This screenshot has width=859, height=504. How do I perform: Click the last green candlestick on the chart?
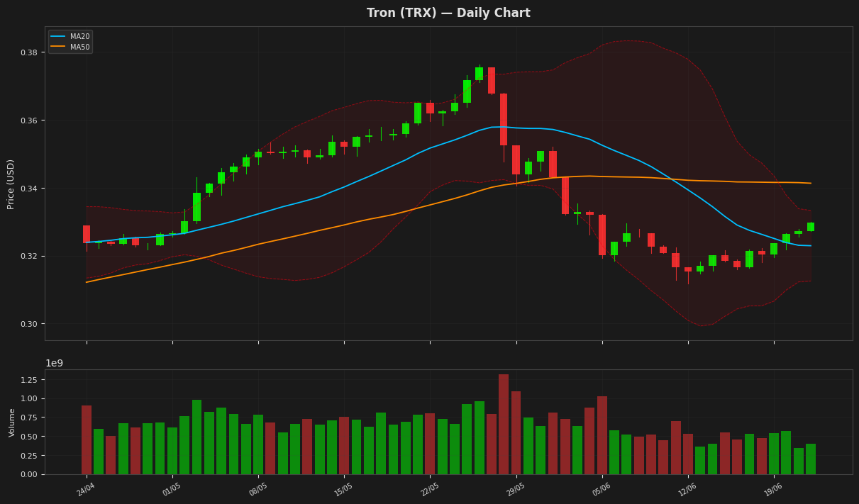(811, 227)
